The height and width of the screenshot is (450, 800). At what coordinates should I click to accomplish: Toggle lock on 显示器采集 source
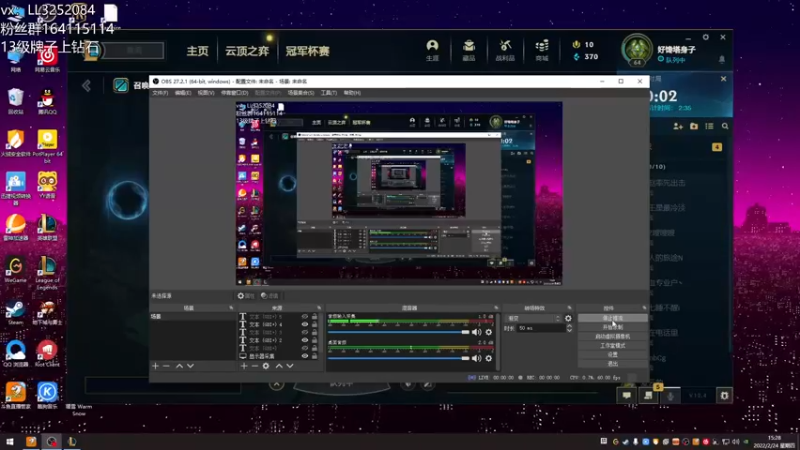315,356
